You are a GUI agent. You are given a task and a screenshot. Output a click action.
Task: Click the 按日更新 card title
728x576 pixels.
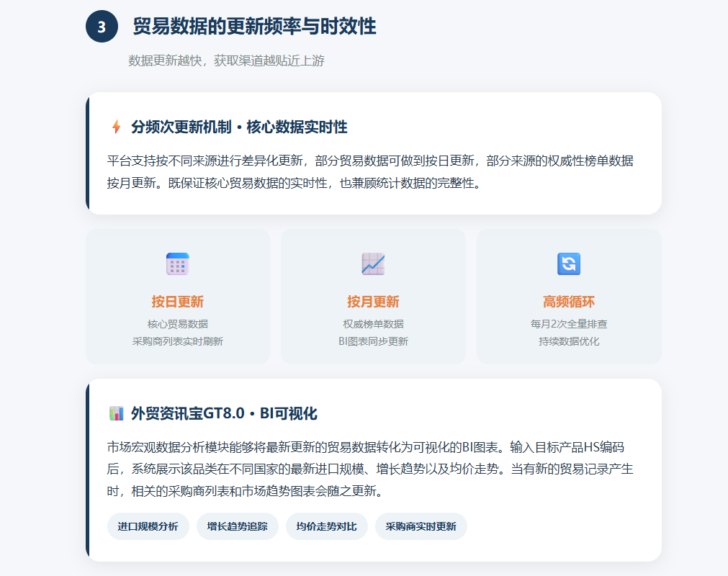point(178,302)
